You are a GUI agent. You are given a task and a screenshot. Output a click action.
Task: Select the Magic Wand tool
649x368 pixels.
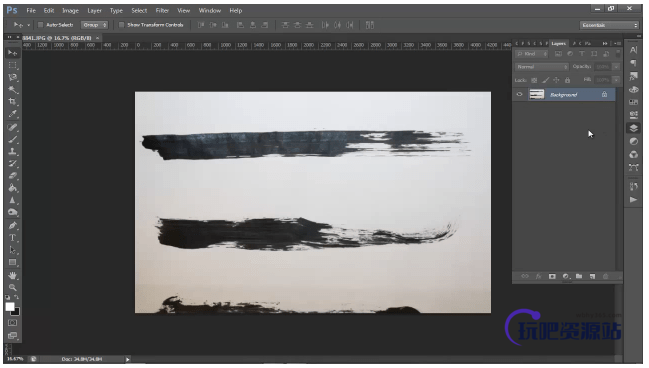(x=12, y=89)
